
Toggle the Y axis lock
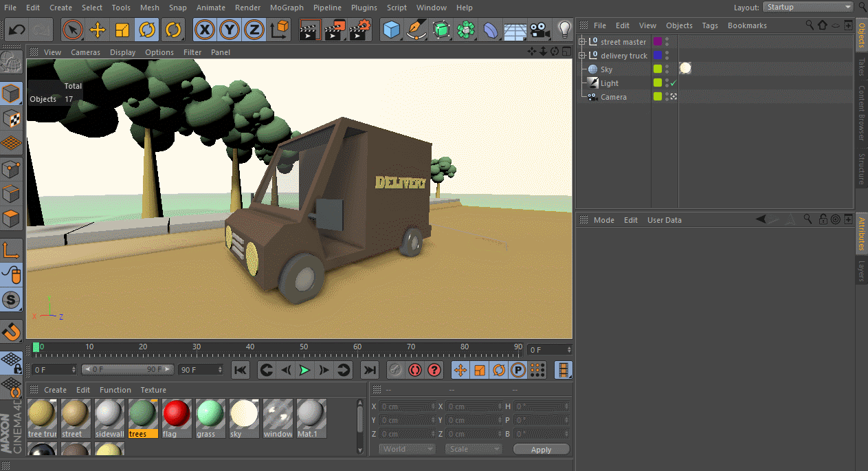[230, 30]
